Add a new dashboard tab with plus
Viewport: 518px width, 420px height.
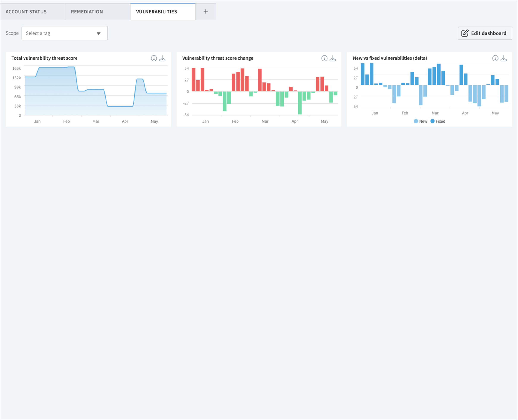click(x=206, y=12)
